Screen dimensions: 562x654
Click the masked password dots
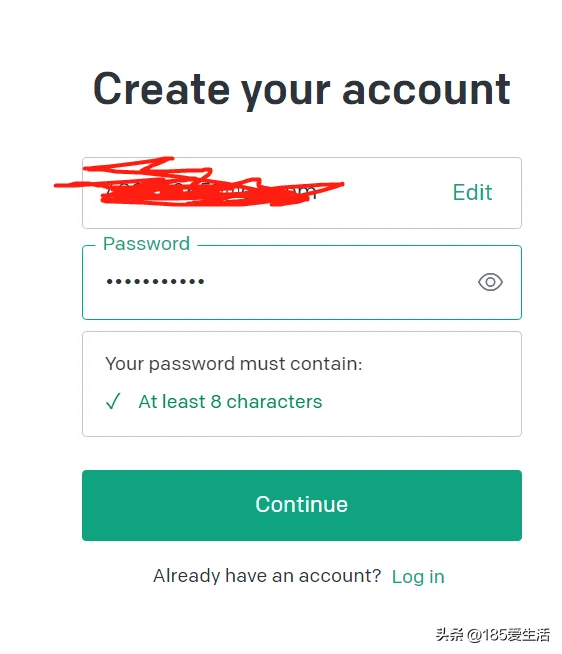point(155,282)
